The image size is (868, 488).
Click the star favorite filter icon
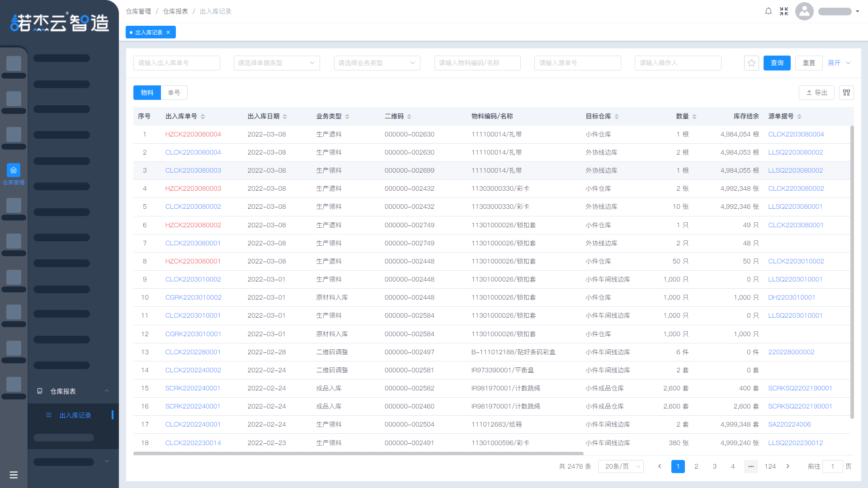[x=751, y=63]
